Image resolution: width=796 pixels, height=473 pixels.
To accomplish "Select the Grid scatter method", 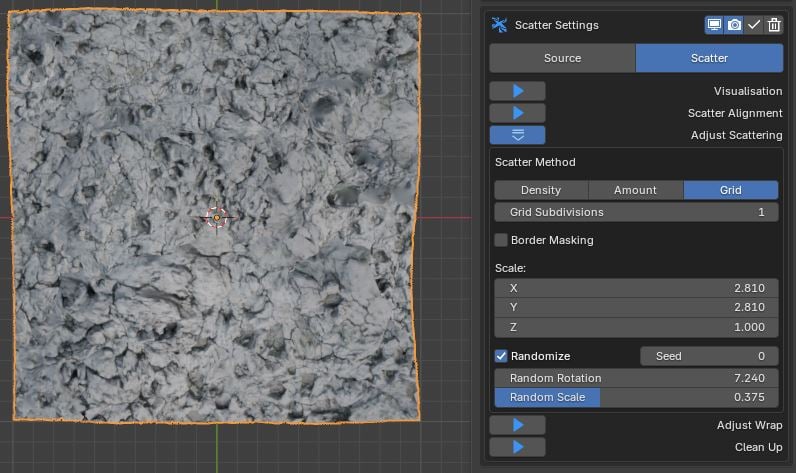I will [730, 190].
